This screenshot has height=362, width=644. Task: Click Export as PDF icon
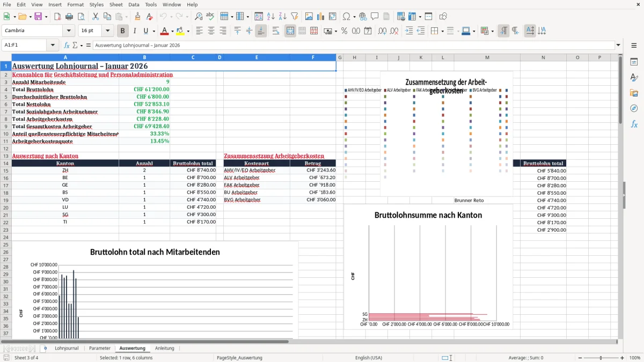[x=58, y=17]
